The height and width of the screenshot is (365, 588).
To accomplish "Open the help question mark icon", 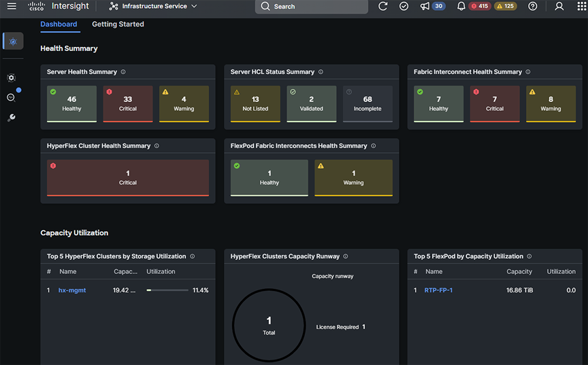I will tap(532, 6).
